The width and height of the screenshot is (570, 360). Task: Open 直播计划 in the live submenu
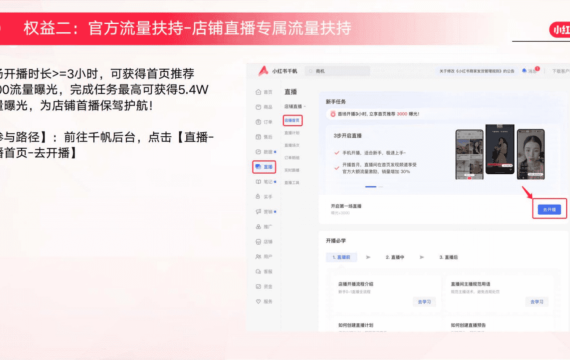(x=292, y=133)
